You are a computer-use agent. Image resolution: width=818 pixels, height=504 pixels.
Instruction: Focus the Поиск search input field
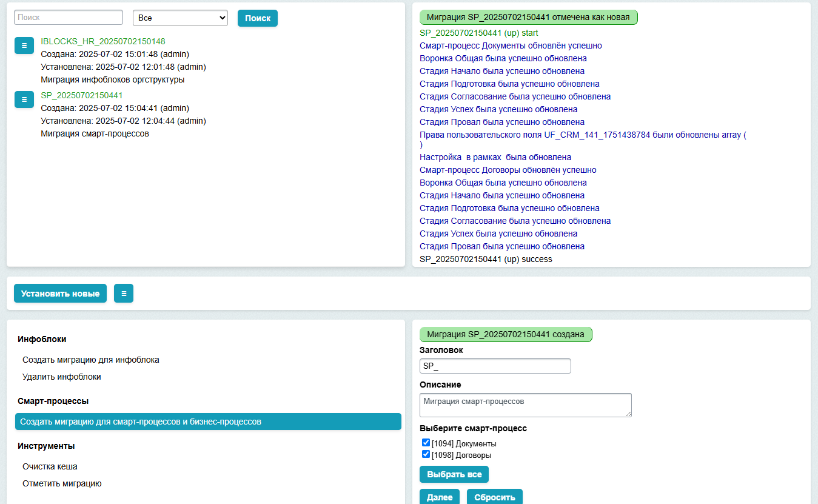(x=69, y=18)
